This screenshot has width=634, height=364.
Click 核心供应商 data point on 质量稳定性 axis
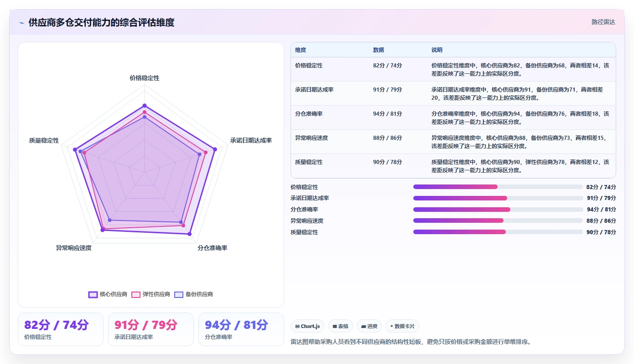(x=75, y=149)
